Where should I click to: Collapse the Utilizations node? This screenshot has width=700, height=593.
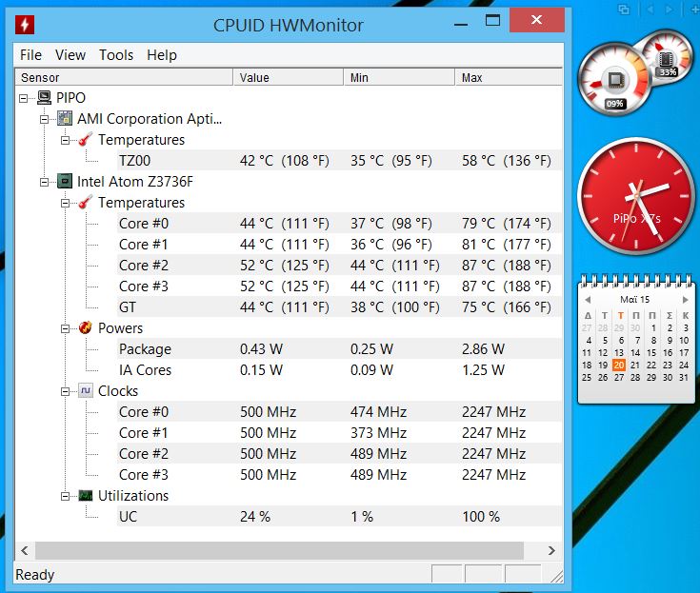(65, 496)
